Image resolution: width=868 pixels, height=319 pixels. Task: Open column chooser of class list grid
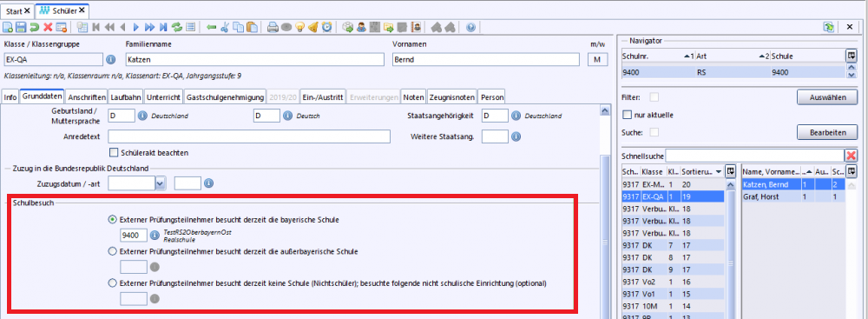(731, 171)
